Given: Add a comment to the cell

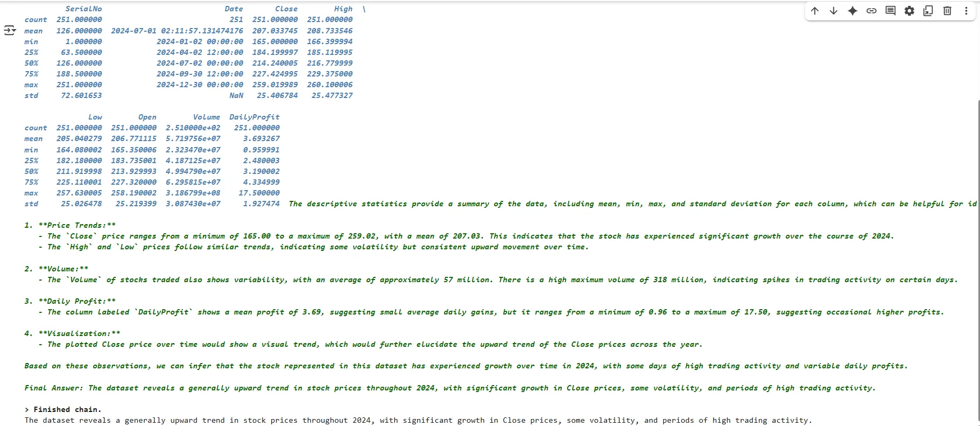Looking at the screenshot, I should click(x=891, y=11).
